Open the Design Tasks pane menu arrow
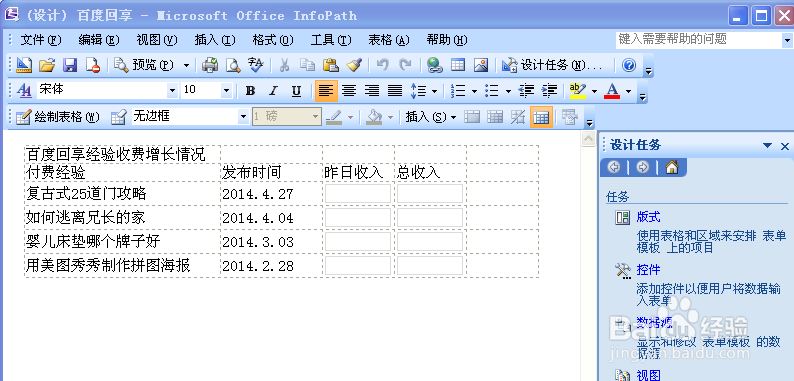The height and width of the screenshot is (381, 794). pos(767,146)
